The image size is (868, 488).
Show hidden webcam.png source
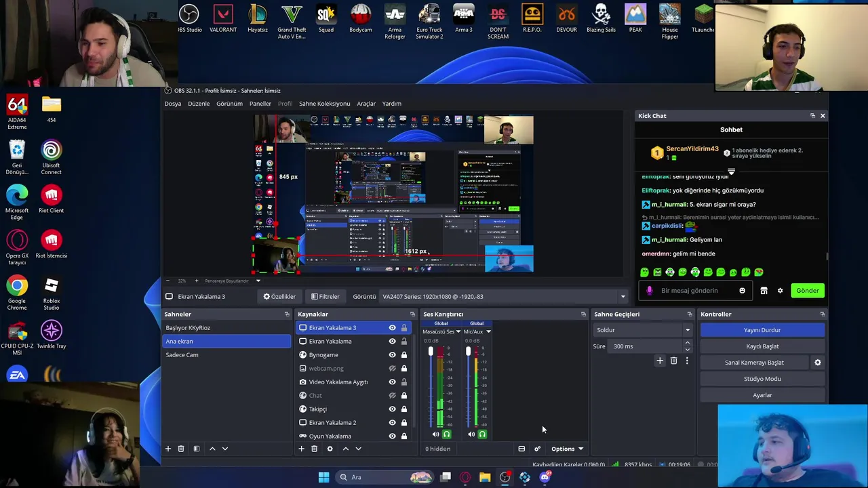392,369
